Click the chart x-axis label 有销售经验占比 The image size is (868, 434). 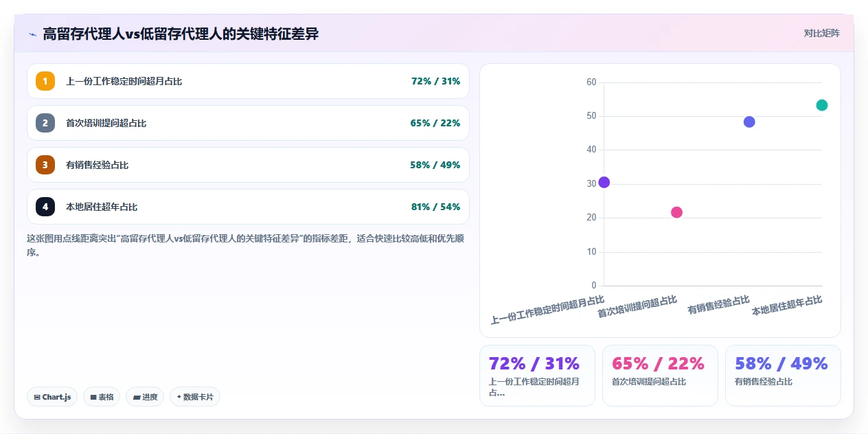pos(718,305)
